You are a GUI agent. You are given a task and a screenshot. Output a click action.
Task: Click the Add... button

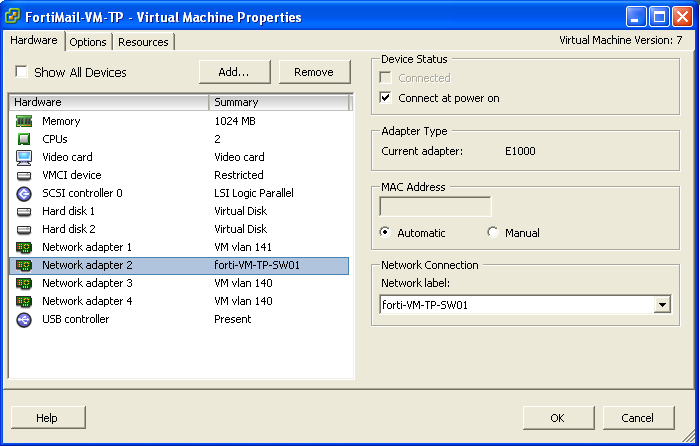234,72
